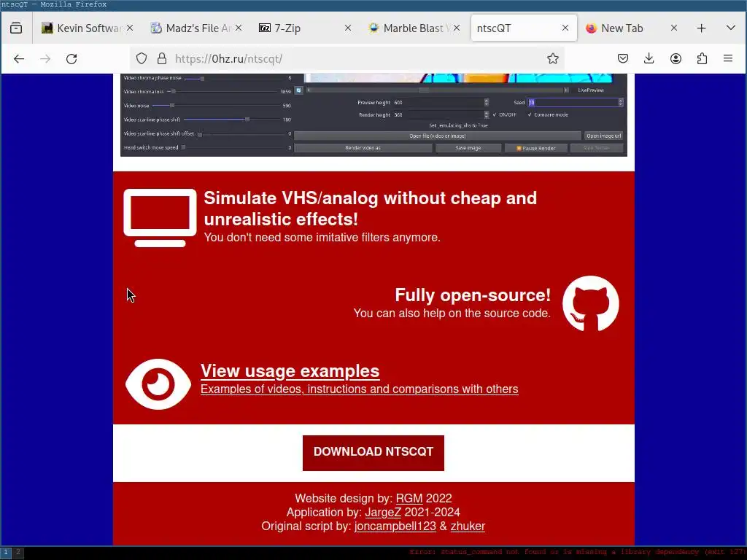Screen dimensions: 747x560
Task: Close the ntscQT tab
Action: [x=565, y=28]
